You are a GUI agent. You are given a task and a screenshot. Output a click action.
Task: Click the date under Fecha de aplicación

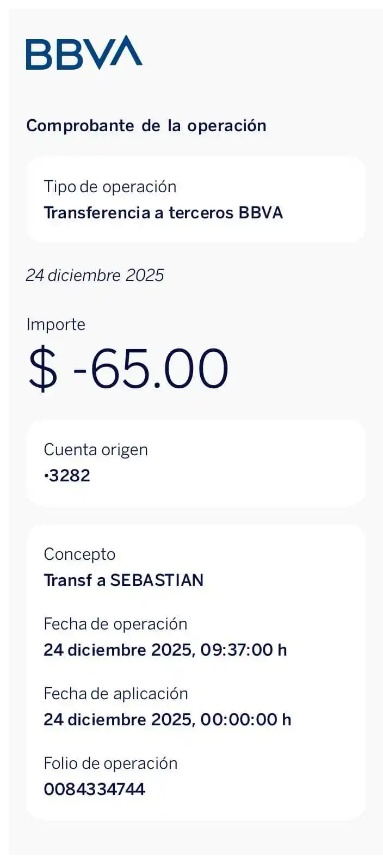coord(118,720)
